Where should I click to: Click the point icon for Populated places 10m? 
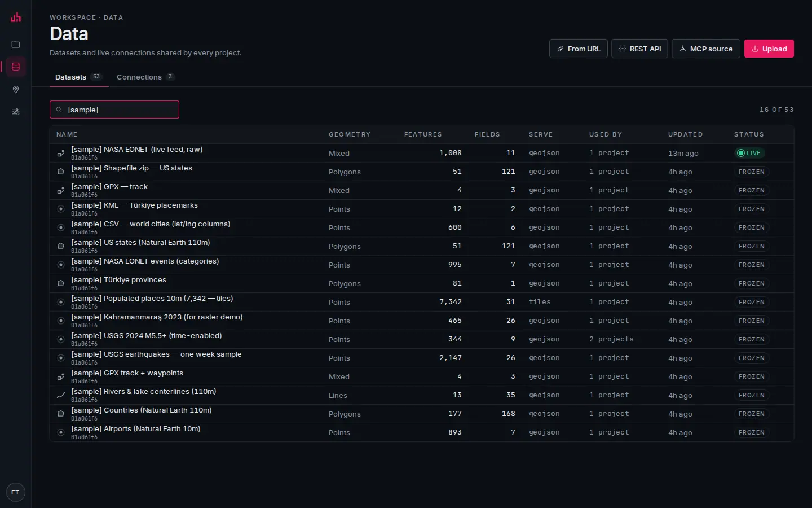point(61,302)
